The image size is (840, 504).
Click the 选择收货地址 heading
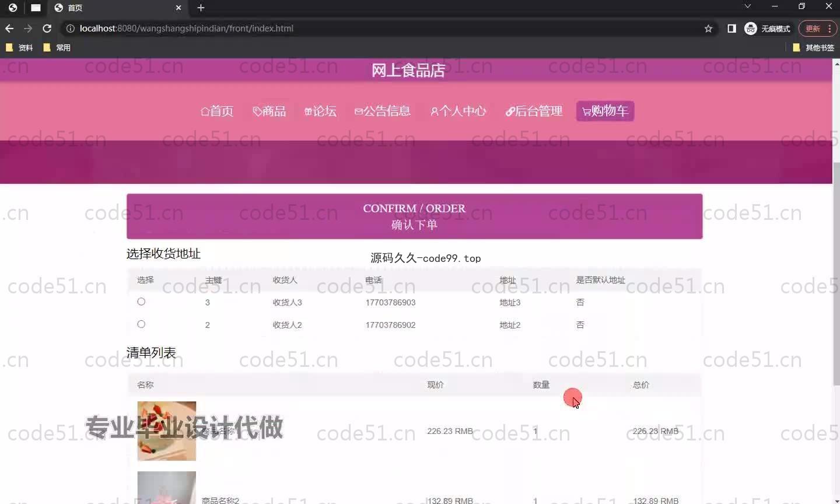click(163, 254)
